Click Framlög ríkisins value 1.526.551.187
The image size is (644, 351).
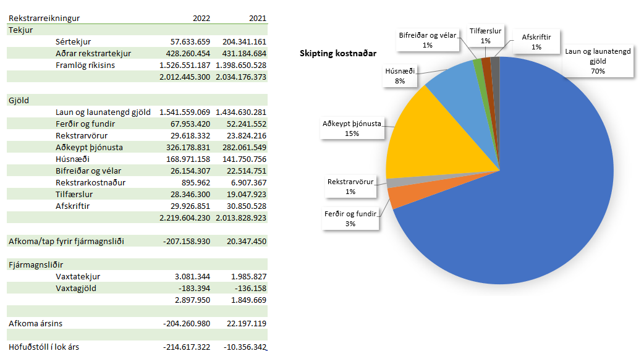pos(185,66)
